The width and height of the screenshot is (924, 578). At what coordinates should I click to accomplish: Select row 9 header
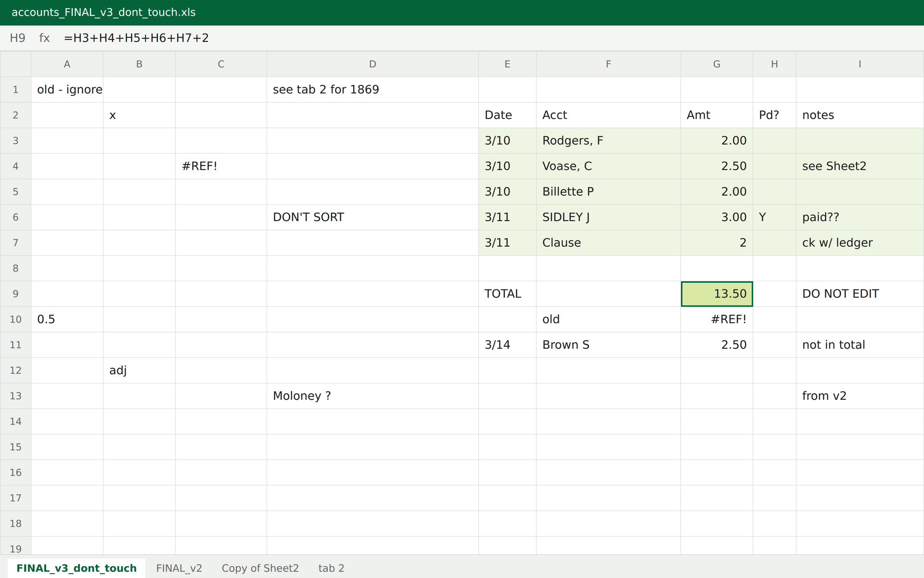point(15,294)
